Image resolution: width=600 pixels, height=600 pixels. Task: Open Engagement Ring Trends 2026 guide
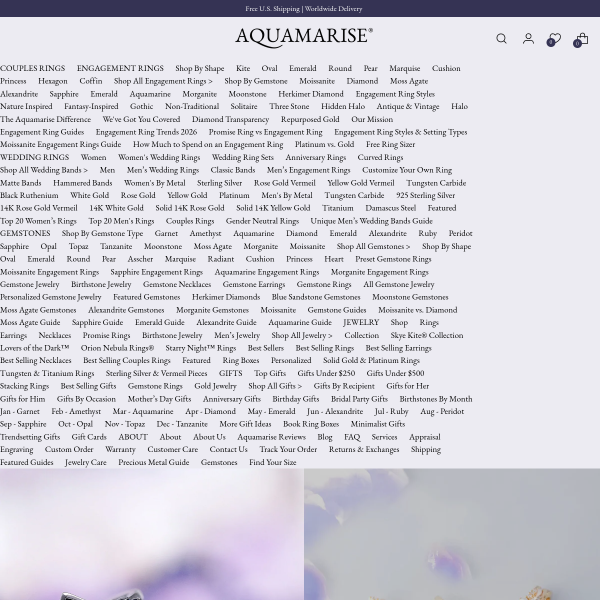146,132
